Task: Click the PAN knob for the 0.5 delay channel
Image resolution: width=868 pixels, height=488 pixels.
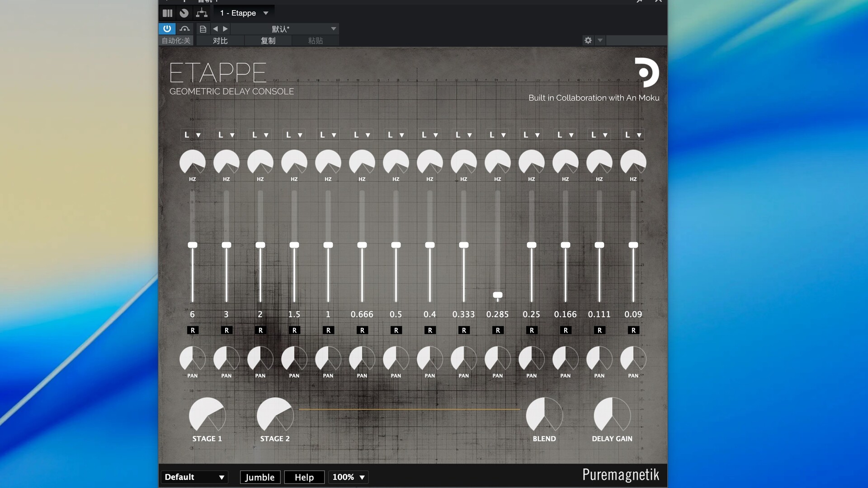Action: click(x=396, y=359)
